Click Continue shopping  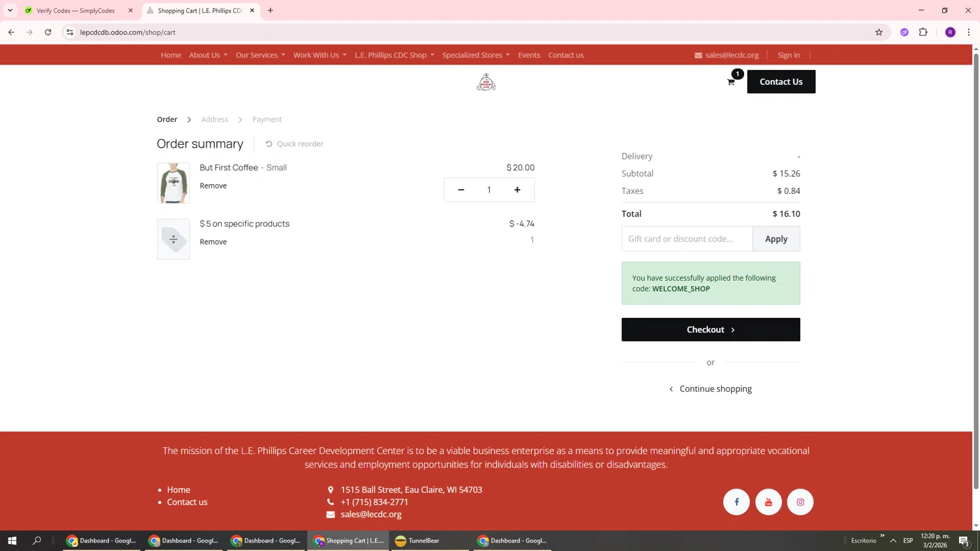[710, 389]
